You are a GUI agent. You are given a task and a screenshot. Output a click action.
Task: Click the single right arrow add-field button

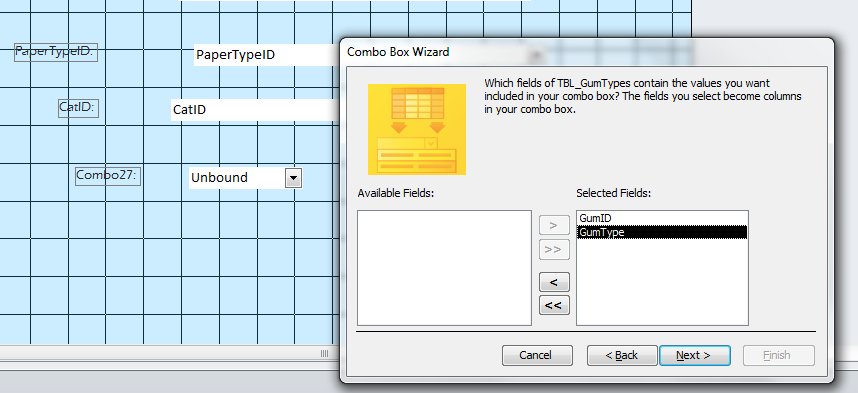click(554, 225)
